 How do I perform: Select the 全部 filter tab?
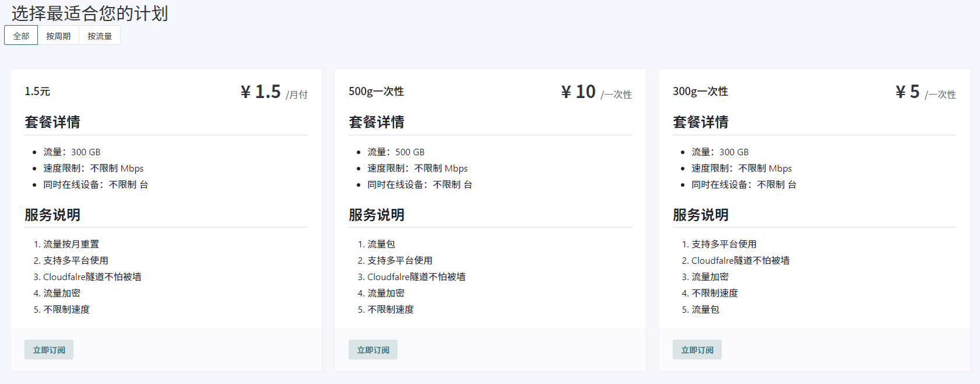[x=21, y=36]
